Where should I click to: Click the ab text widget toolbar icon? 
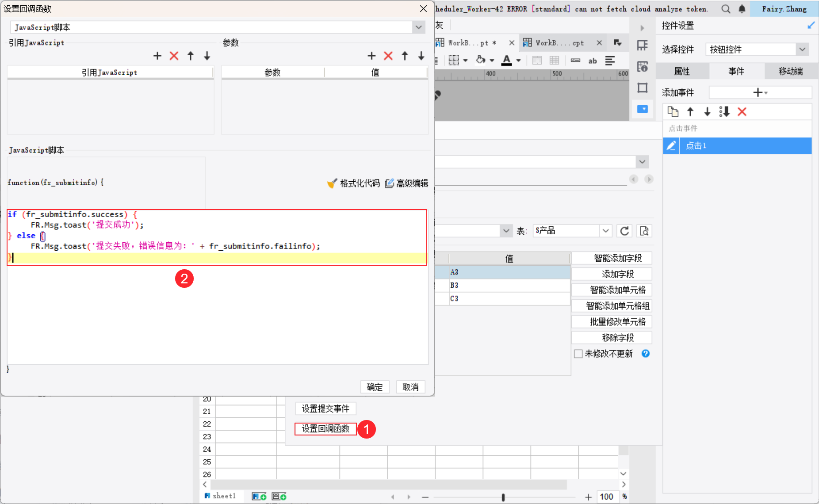pos(593,61)
